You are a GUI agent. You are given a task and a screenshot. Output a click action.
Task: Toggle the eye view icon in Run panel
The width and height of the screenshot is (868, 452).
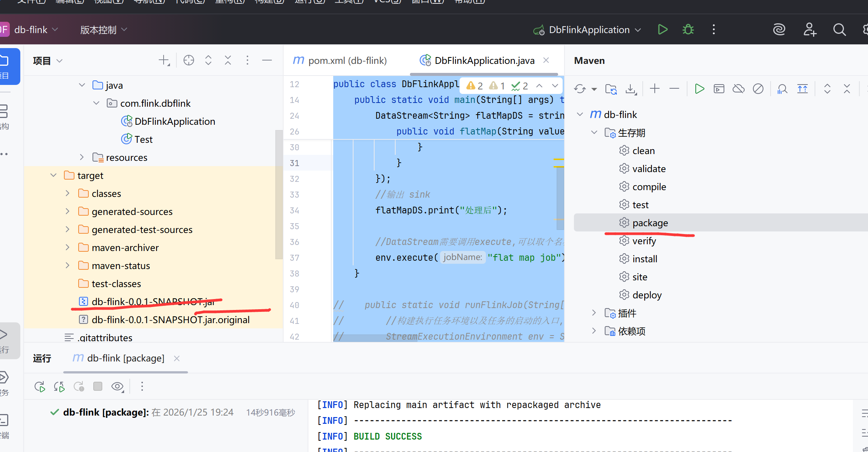click(117, 386)
